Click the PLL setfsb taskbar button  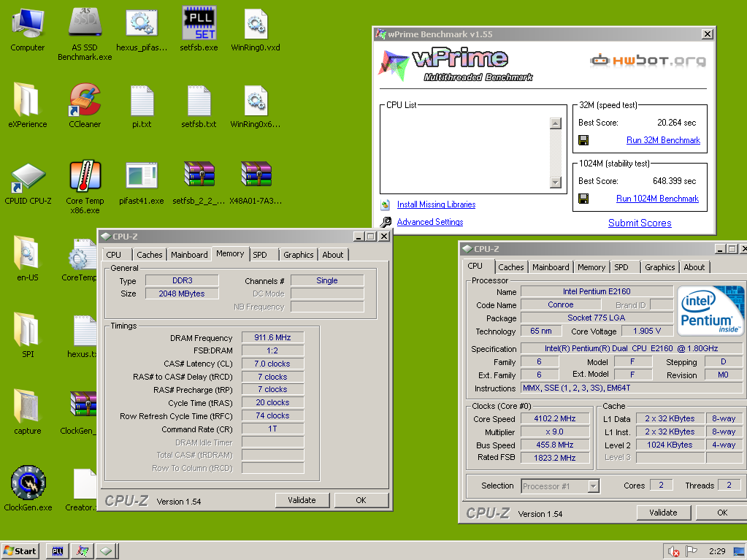coord(58,551)
